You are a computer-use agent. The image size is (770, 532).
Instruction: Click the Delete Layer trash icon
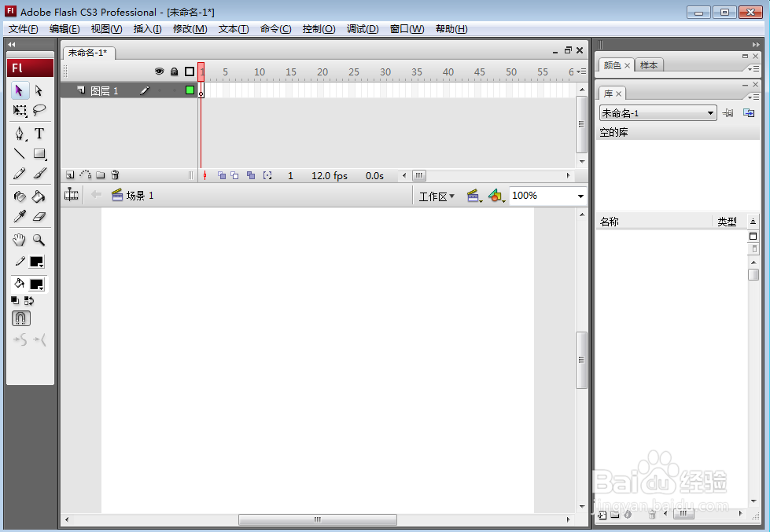115,174
